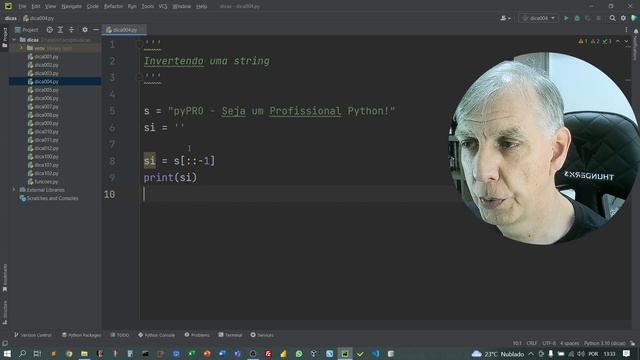This screenshot has height=360, width=640.
Task: Open dica100.py in project tree
Action: point(43,157)
